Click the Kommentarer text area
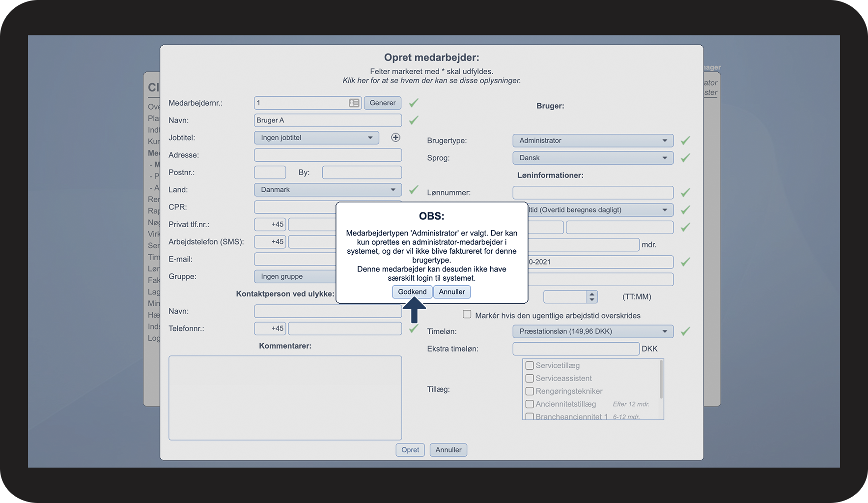 point(285,398)
